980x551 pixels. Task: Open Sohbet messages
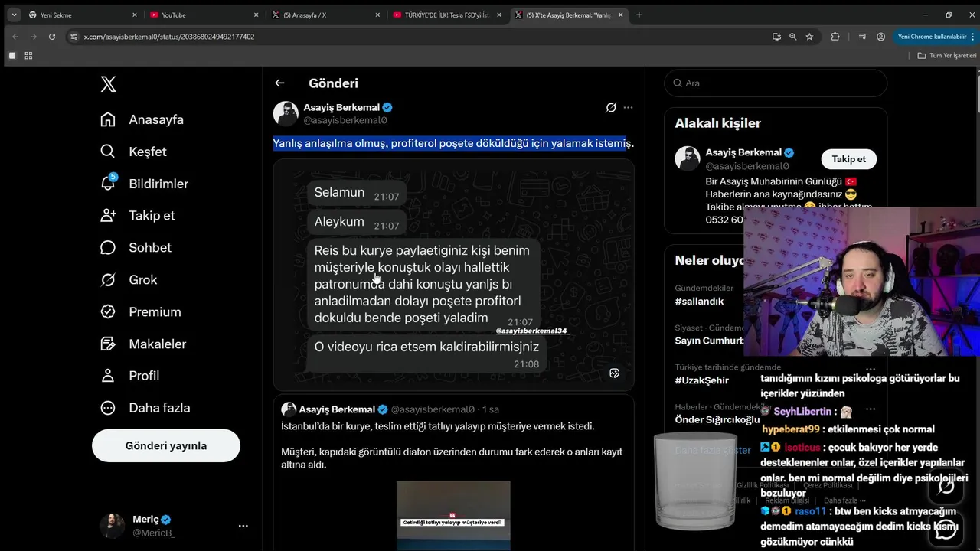tap(136, 247)
